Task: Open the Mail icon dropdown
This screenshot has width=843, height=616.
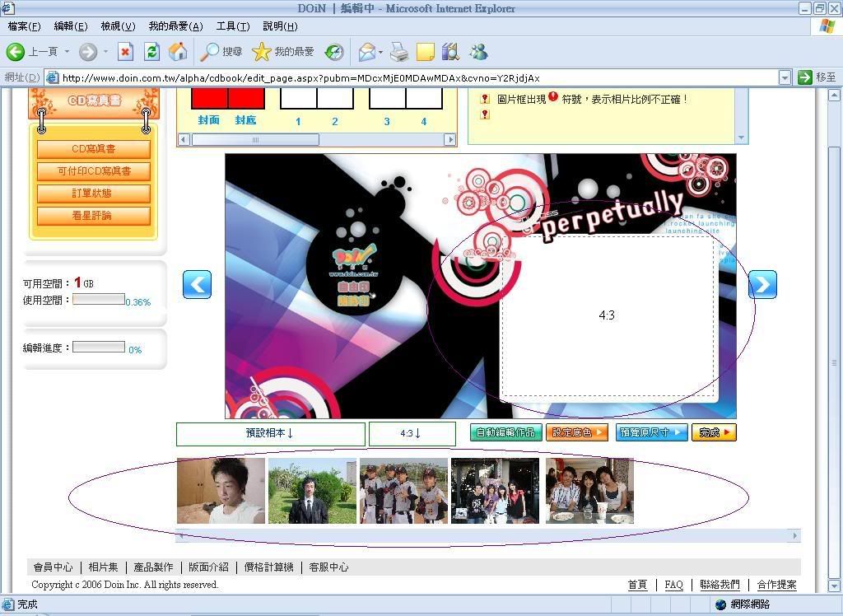Action: click(x=380, y=52)
